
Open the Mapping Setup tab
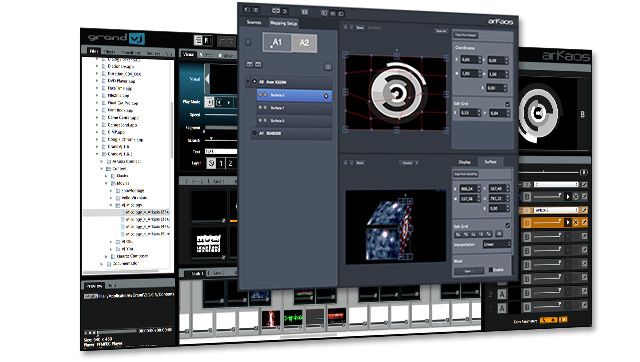pos(284,23)
